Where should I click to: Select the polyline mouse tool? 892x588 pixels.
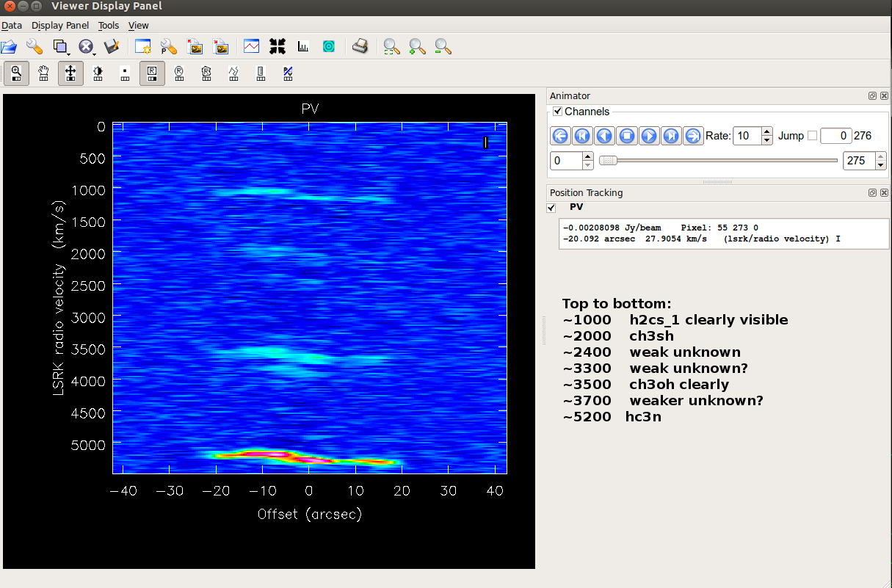click(x=233, y=73)
